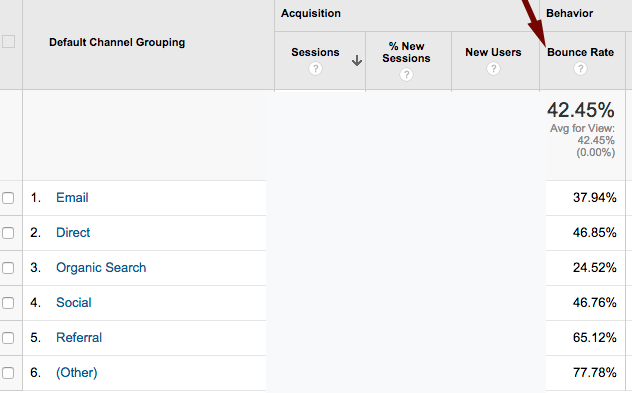Select the 46.85% Direct bounce rate

[x=595, y=233]
